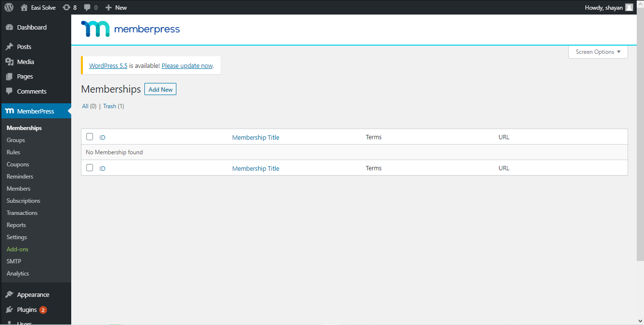
Task: Click the Posts pin icon
Action: (x=9, y=47)
